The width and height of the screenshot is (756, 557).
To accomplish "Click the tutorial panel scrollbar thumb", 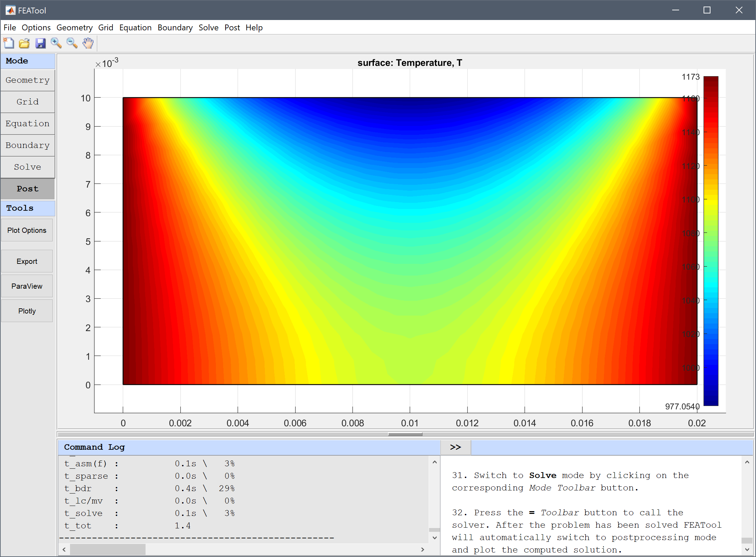I will coord(747,540).
